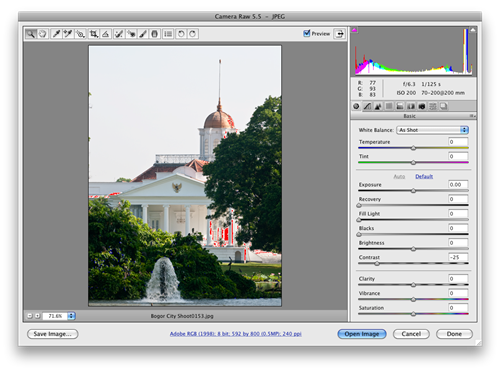Screen dimensions: 500x371
Task: Toggle highlight clipping warning in histogram
Action: tap(472, 30)
